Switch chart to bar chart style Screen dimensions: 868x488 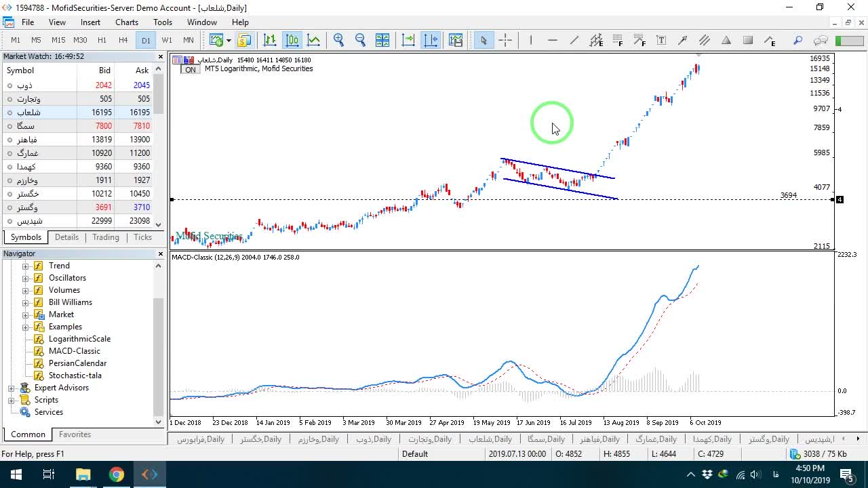[x=270, y=40]
